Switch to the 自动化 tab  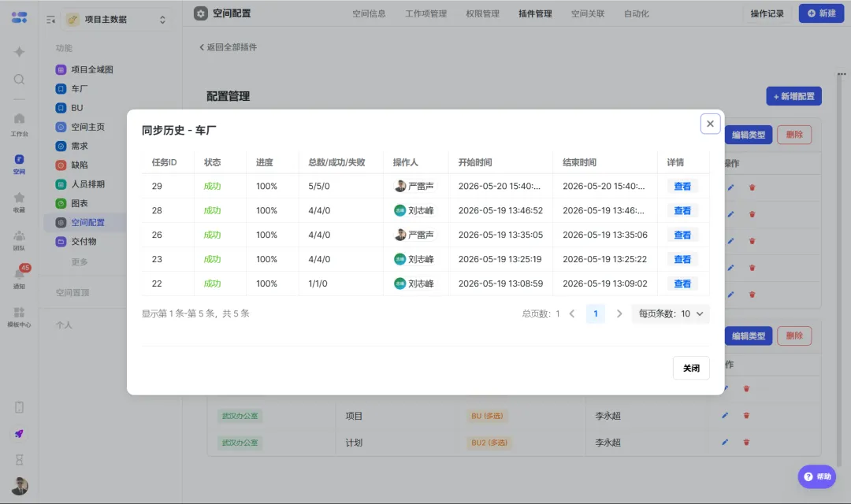pos(636,14)
